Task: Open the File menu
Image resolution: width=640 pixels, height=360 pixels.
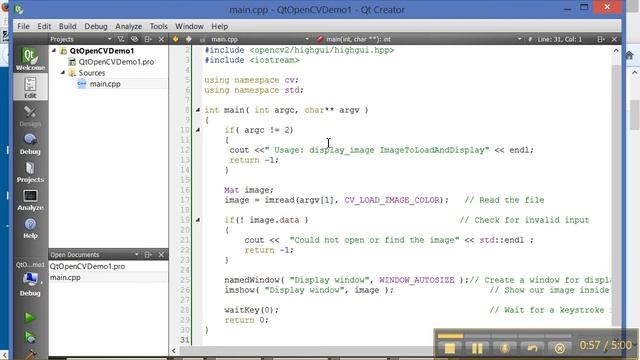Action: pos(23,26)
